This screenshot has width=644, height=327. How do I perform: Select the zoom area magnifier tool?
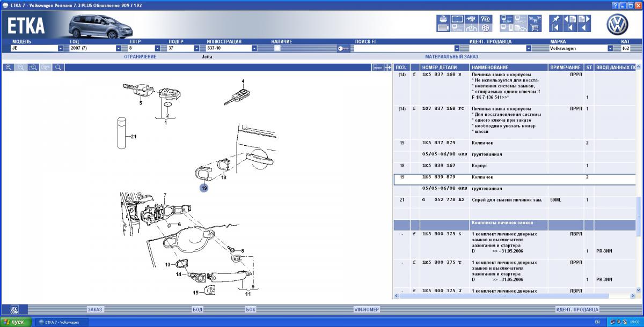(33, 68)
